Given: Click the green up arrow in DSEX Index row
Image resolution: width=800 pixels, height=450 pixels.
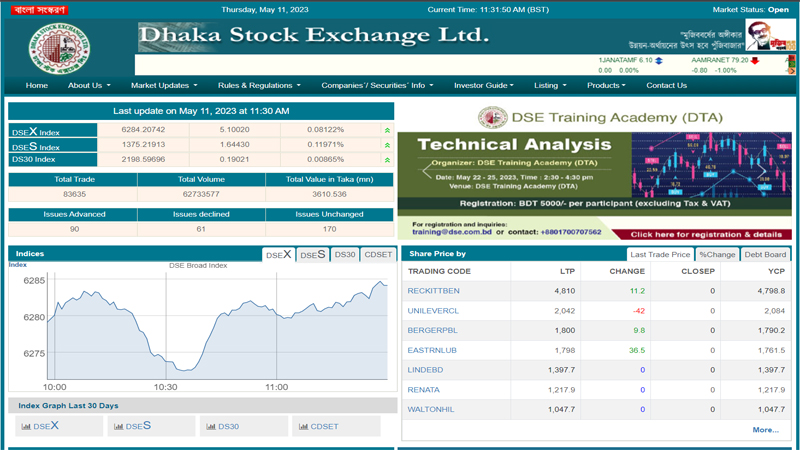Looking at the screenshot, I should pos(387,130).
